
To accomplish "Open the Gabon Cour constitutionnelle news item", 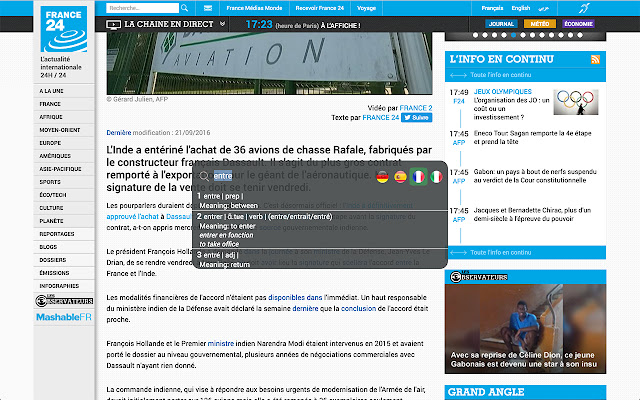I will pyautogui.click(x=535, y=176).
